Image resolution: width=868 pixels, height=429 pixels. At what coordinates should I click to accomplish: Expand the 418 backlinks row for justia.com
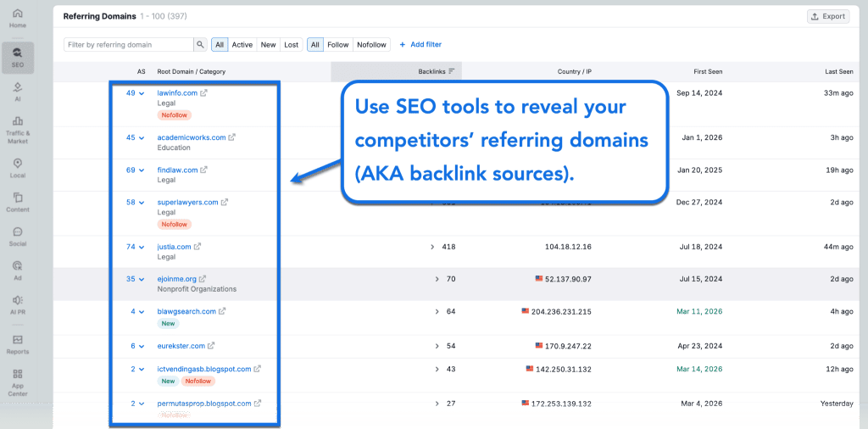pos(432,247)
